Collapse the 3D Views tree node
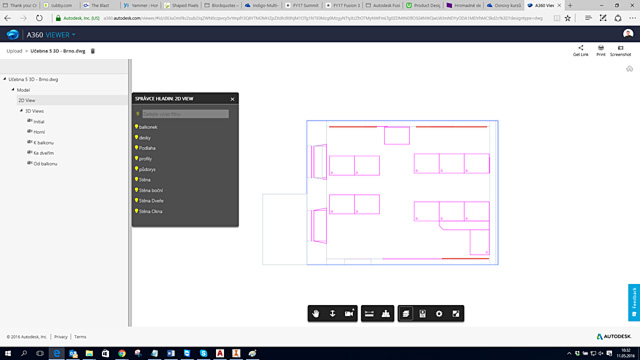 coord(21,111)
